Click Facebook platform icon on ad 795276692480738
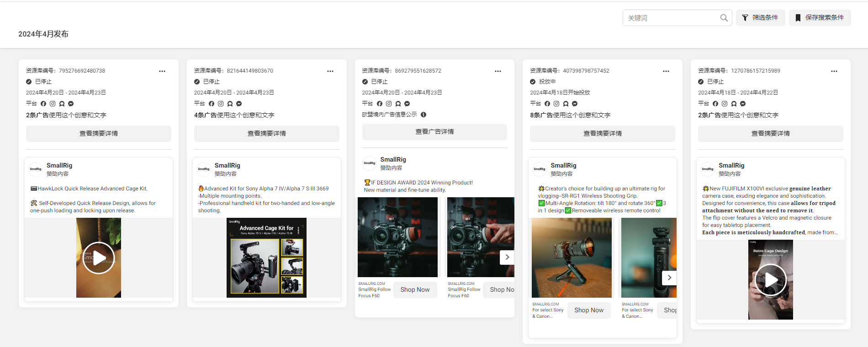Screen dimensions: 868x347 click(x=43, y=104)
